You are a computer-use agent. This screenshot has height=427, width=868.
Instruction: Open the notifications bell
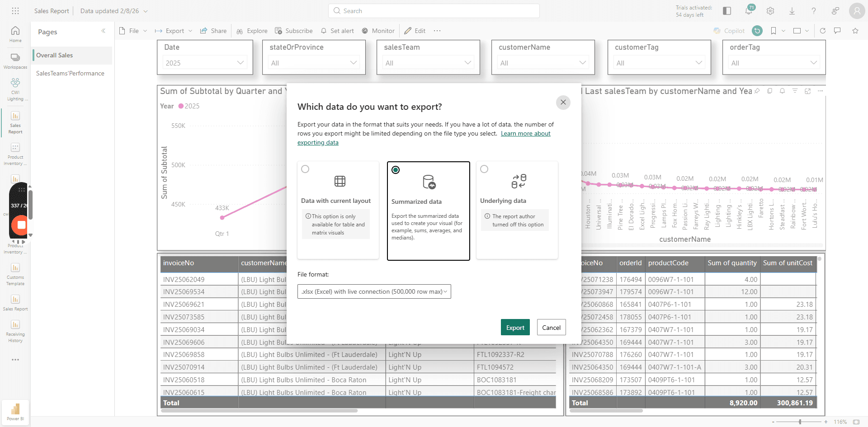click(749, 11)
